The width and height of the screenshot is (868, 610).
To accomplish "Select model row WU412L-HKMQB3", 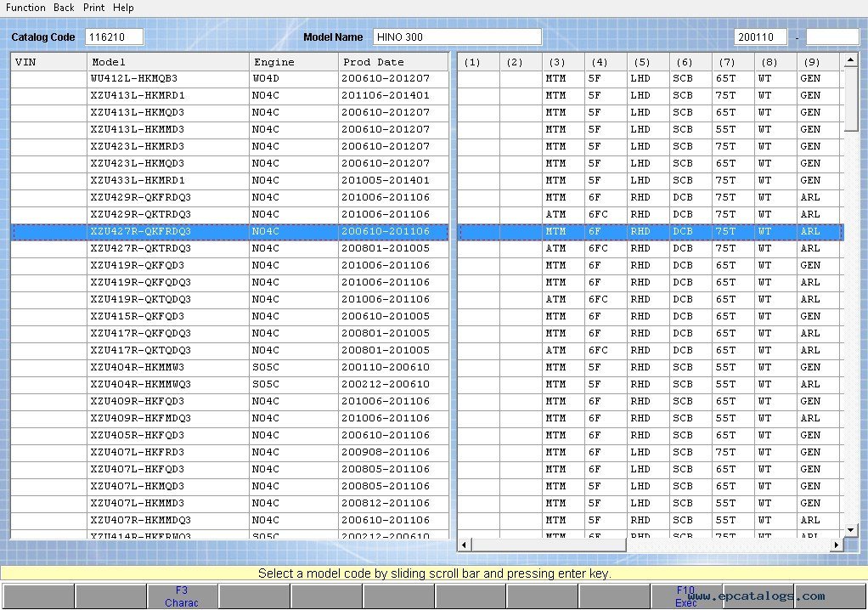I will 229,79.
